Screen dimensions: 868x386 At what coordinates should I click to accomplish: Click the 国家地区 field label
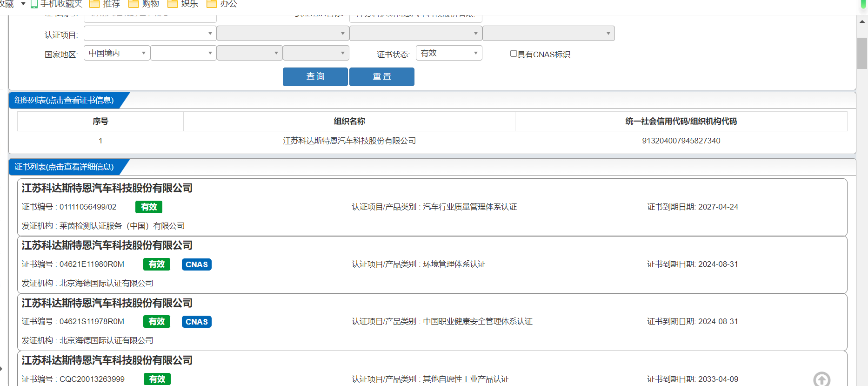(61, 54)
